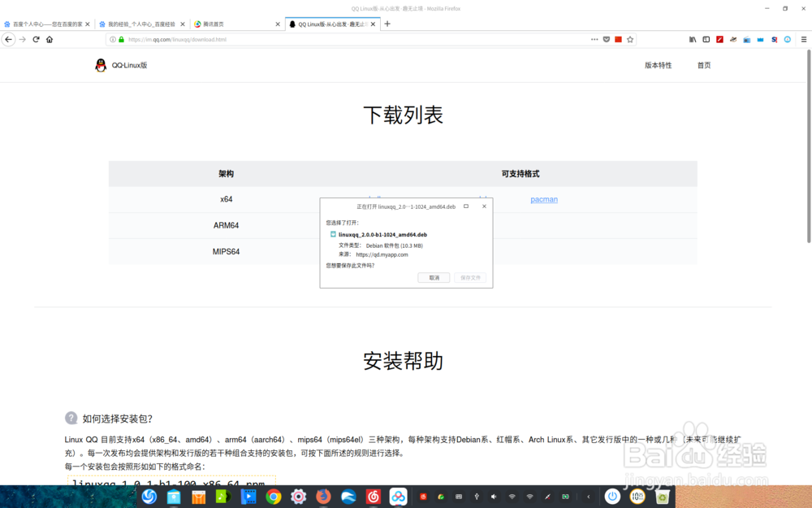The width and height of the screenshot is (812, 508).
Task: Open the Firefox hamburger menu
Action: (x=804, y=39)
